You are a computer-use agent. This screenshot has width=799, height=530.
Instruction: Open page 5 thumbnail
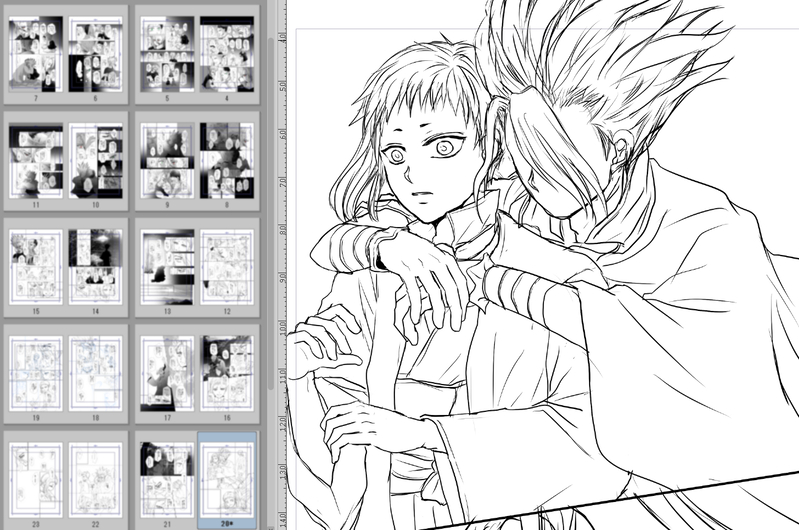click(167, 54)
